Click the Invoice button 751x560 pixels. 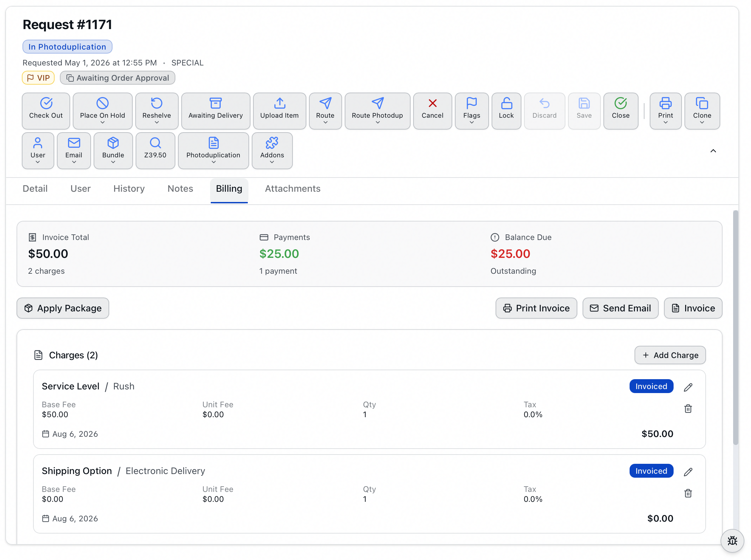coord(693,308)
